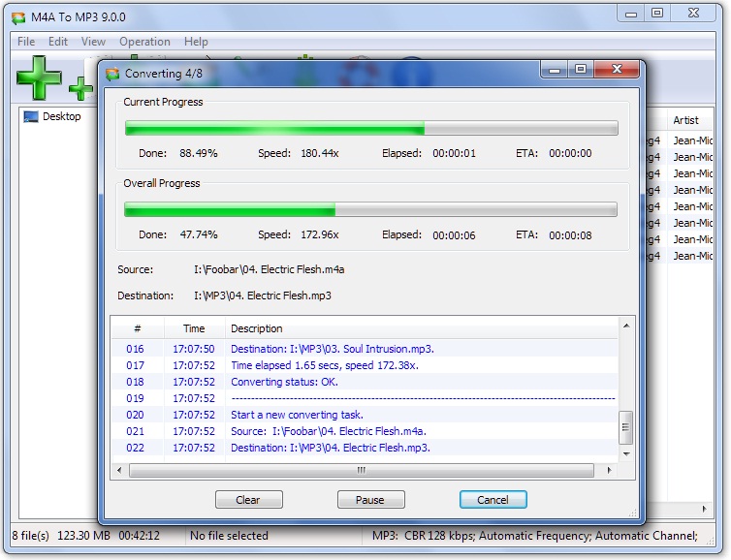
Task: Click the log horizontal scrollbar thumb
Action: pyautogui.click(x=362, y=470)
